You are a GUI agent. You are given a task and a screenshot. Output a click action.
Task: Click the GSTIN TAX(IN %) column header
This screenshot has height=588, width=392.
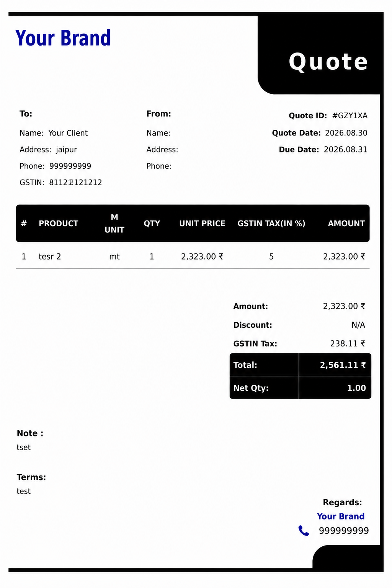point(271,224)
